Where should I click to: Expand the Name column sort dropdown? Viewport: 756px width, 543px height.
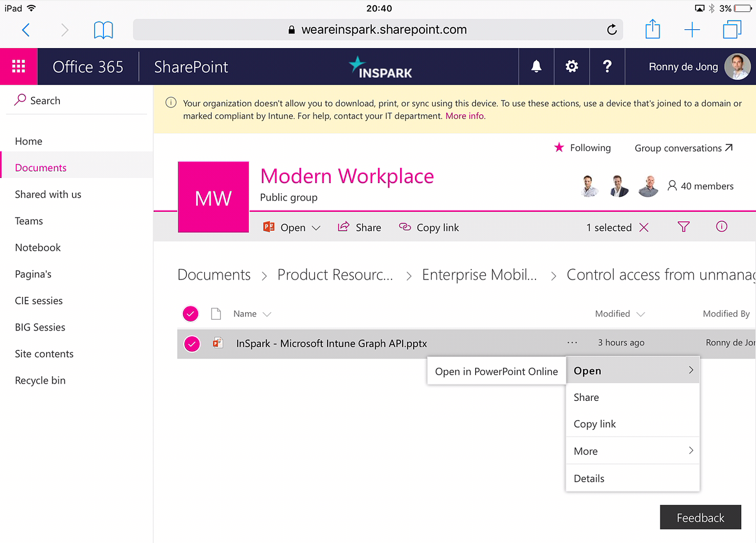267,314
